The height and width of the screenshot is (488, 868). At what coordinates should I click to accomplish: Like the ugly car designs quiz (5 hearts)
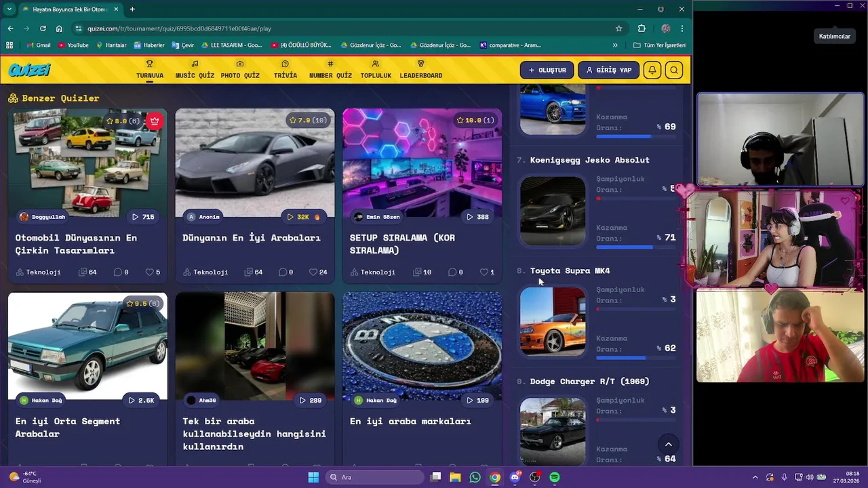coord(153,272)
